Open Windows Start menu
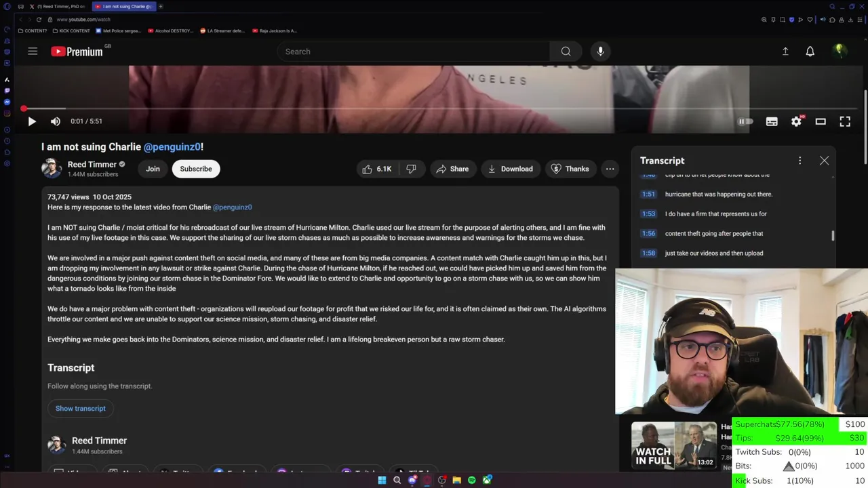This screenshot has width=868, height=488. click(382, 480)
